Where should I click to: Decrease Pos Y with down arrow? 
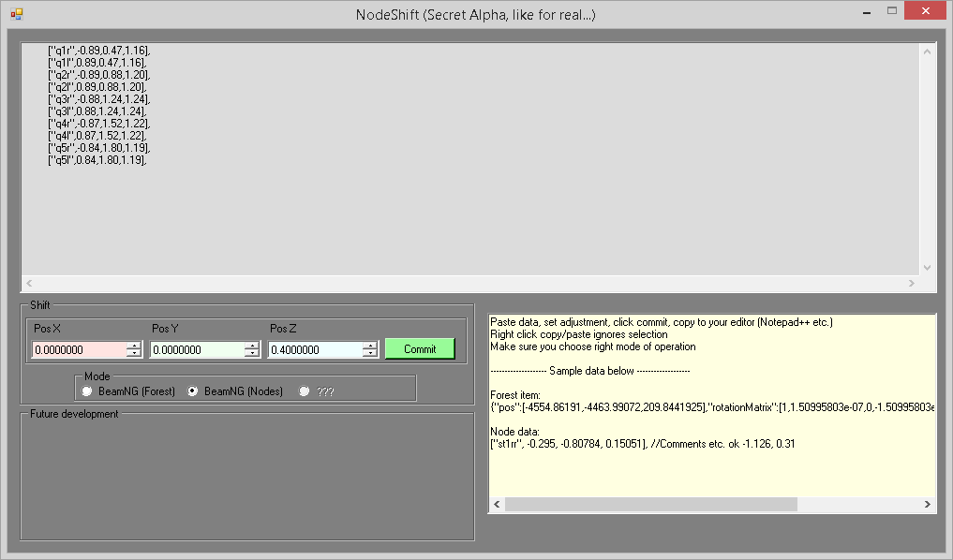point(252,353)
